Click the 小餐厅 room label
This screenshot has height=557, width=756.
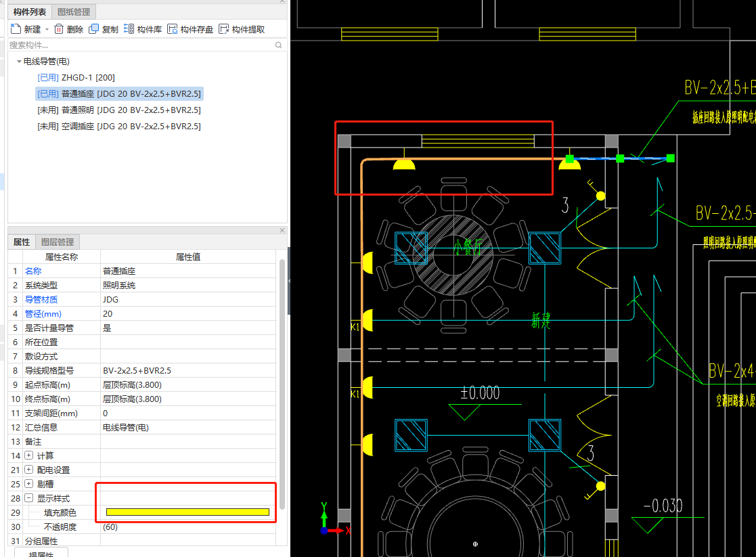click(x=467, y=247)
